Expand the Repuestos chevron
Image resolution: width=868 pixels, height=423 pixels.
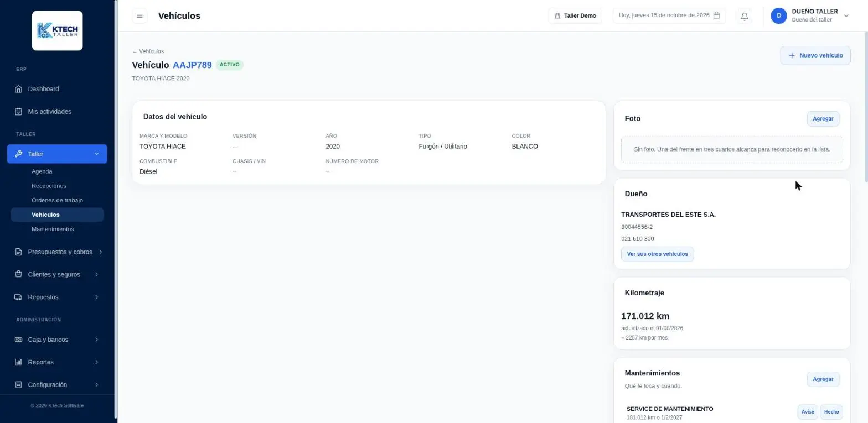tap(97, 297)
